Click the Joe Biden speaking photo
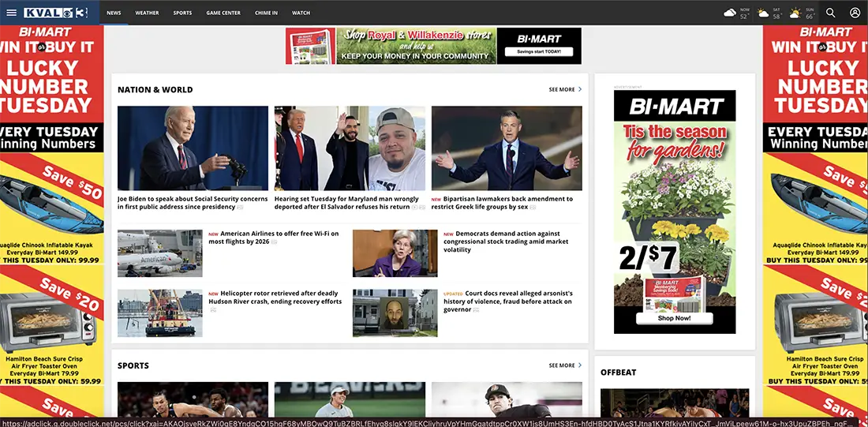The height and width of the screenshot is (427, 868). pos(193,148)
